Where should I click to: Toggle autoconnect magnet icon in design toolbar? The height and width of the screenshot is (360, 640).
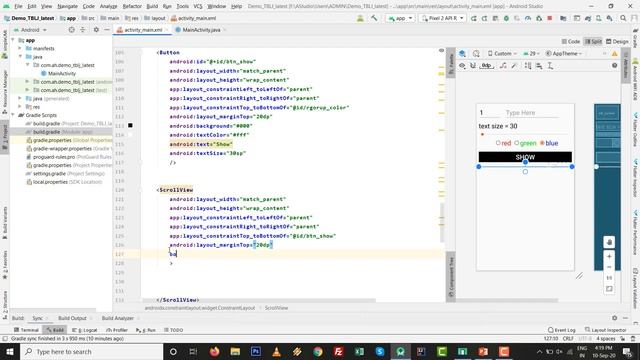(473, 66)
